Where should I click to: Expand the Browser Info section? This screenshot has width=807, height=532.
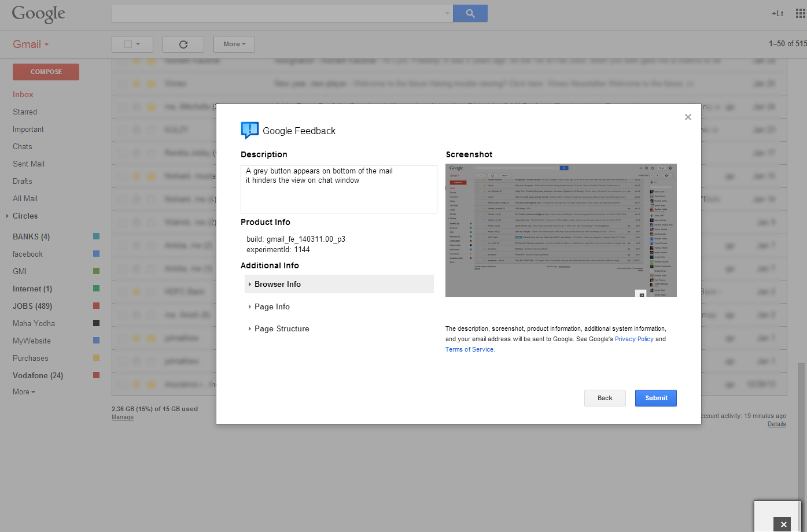pos(339,284)
